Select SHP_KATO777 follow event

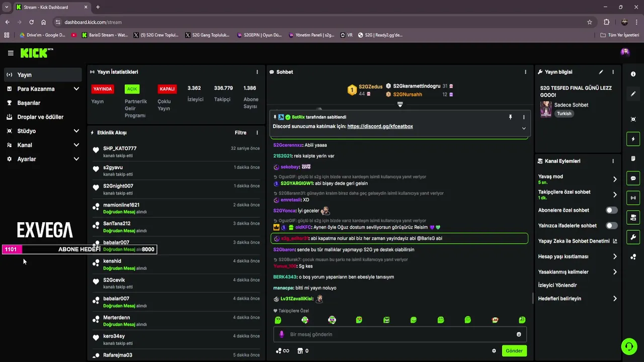click(x=176, y=151)
